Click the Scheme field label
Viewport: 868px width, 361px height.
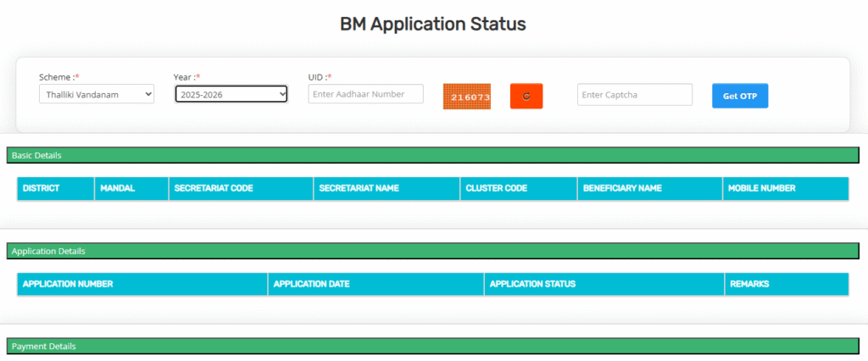(x=59, y=77)
